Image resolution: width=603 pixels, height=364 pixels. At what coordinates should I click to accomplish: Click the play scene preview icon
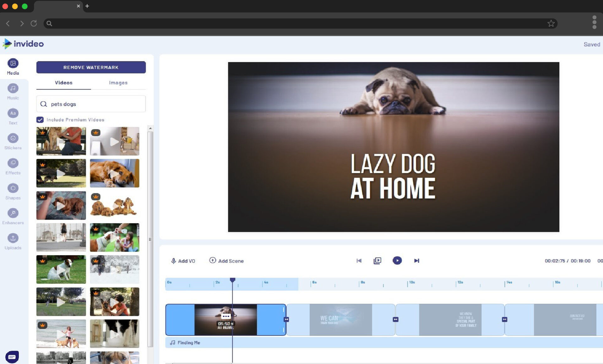coord(377,260)
